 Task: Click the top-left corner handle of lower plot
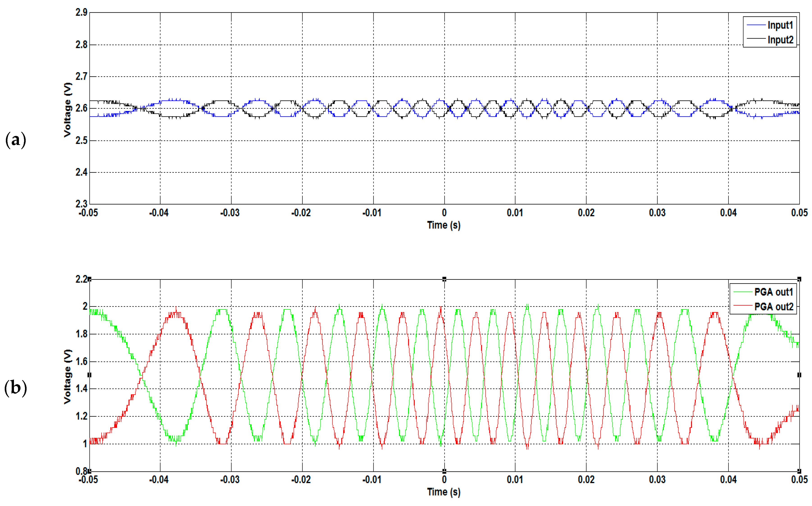pos(89,279)
